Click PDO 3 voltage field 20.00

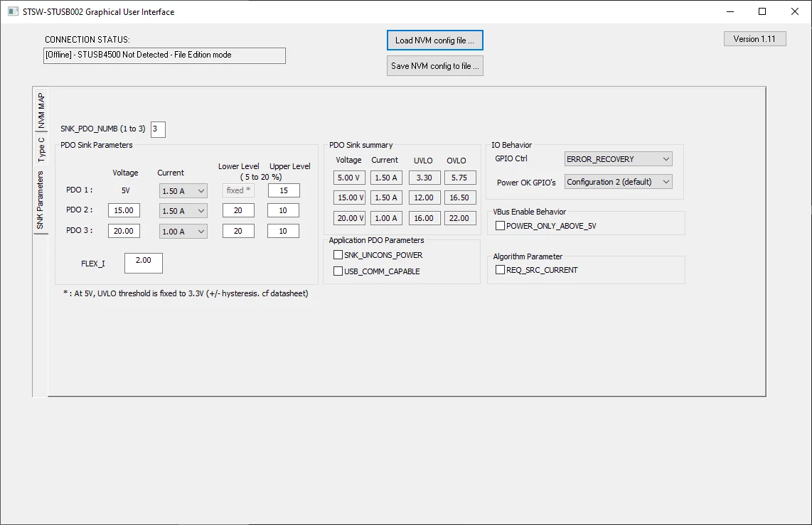click(124, 231)
